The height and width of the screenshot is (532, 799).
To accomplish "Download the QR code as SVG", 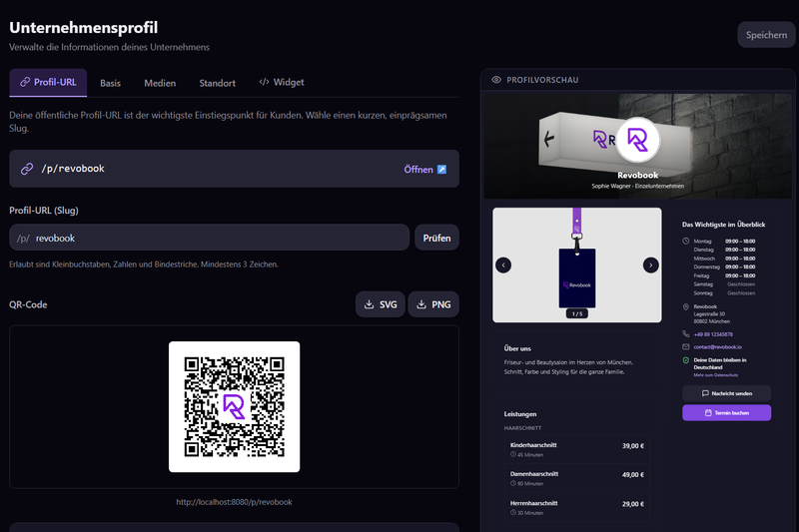I will [381, 304].
